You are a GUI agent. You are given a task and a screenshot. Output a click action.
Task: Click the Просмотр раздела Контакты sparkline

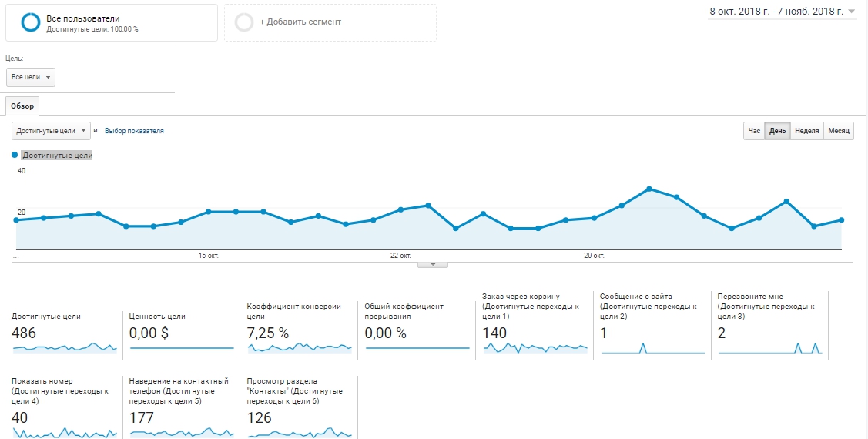(300, 432)
